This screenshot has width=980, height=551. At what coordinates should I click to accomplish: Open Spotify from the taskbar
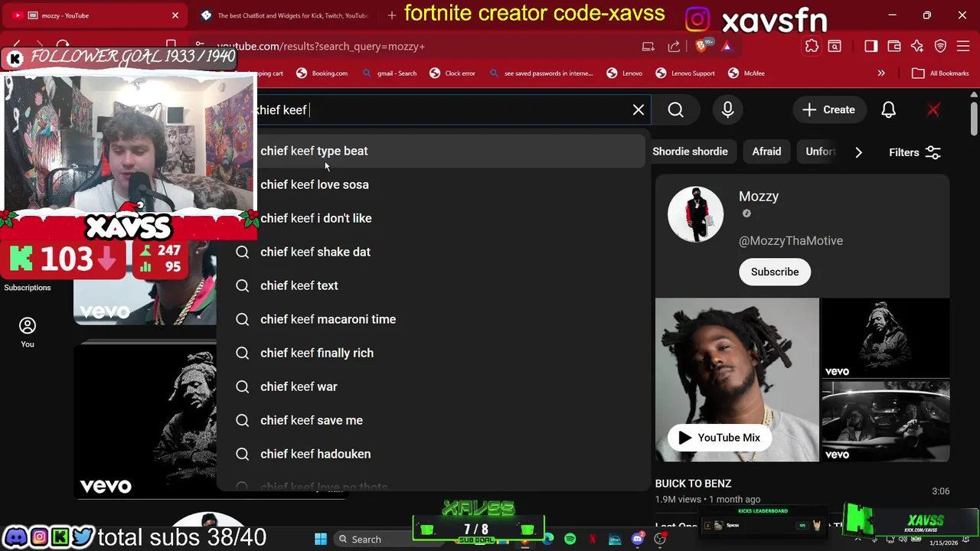point(570,539)
